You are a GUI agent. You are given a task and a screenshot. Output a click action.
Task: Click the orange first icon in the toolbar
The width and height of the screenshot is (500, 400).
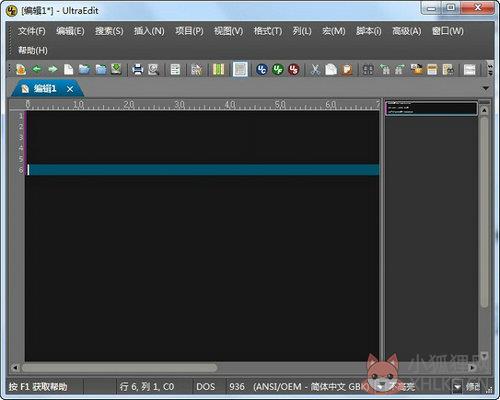(21, 69)
